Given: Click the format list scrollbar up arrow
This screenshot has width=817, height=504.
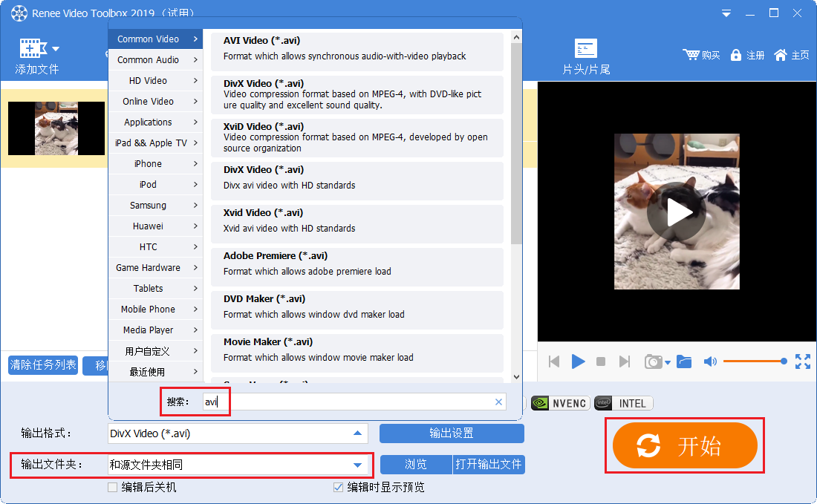Looking at the screenshot, I should (516, 37).
